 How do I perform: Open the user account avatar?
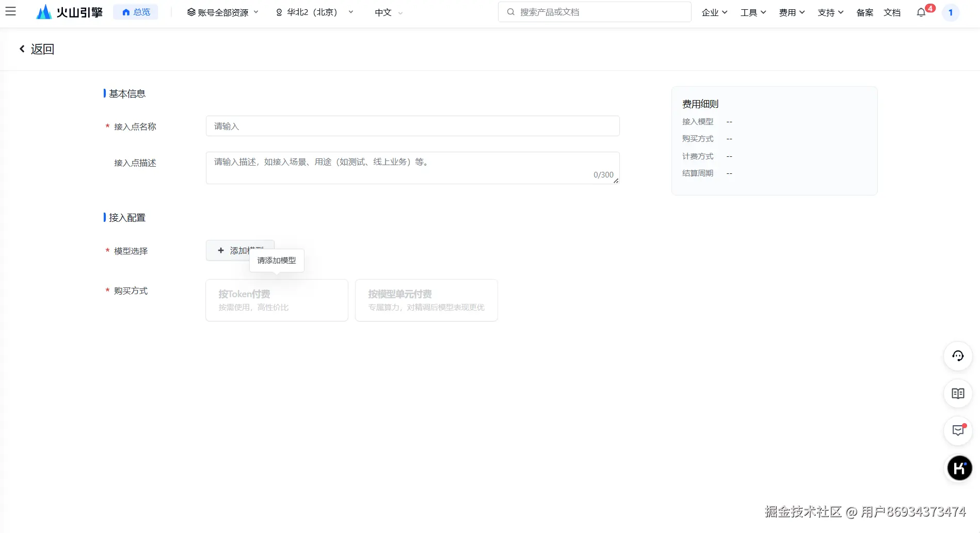(x=951, y=12)
